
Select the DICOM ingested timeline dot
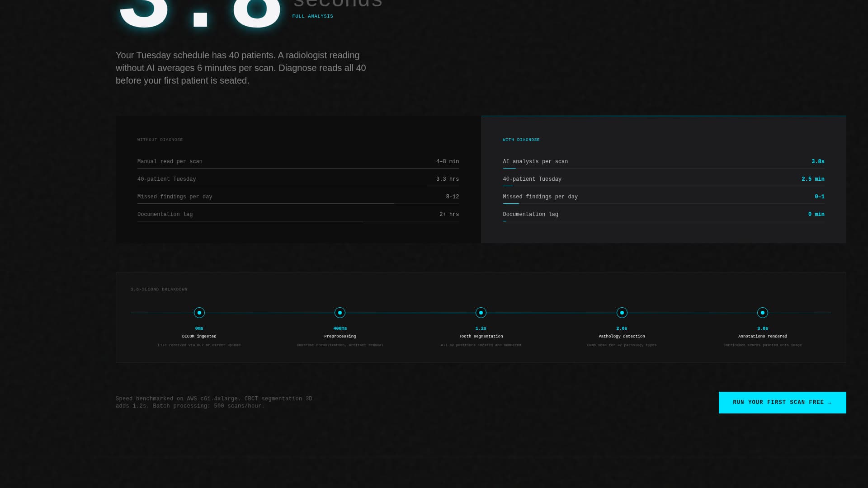[199, 313]
